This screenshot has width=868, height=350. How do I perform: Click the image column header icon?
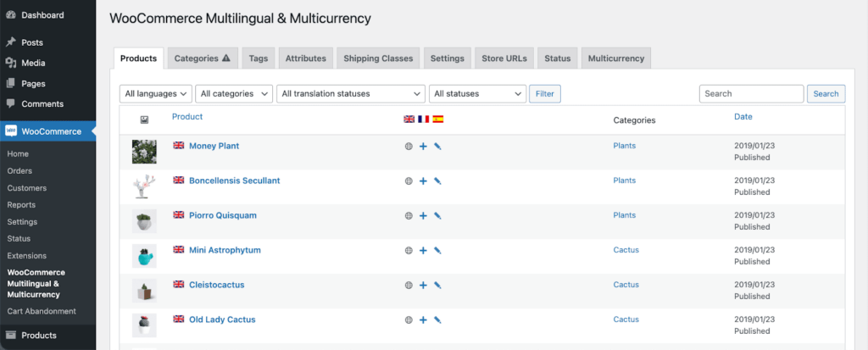pyautogui.click(x=144, y=119)
